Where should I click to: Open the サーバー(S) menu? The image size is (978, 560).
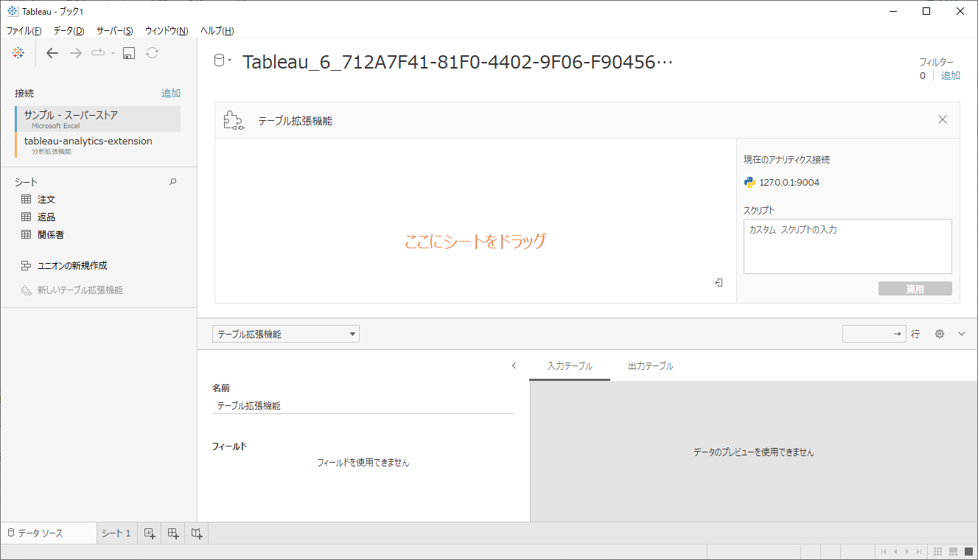tap(114, 30)
